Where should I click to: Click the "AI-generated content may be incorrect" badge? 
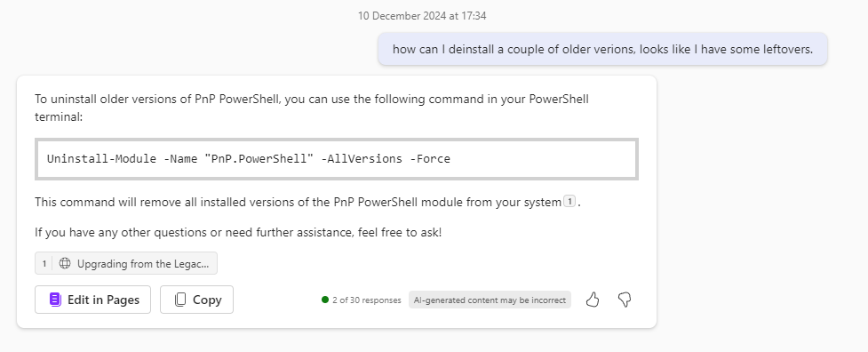(490, 300)
